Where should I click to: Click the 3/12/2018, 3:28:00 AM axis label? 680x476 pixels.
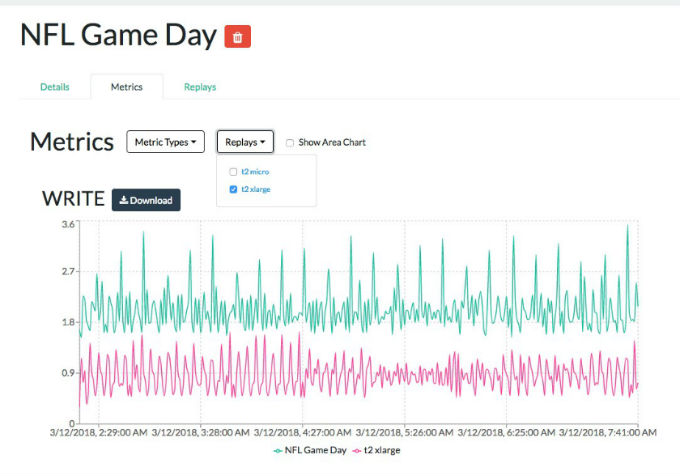click(200, 432)
